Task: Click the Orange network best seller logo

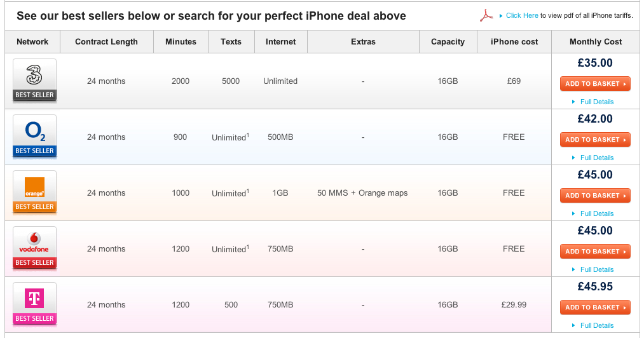Action: point(34,192)
